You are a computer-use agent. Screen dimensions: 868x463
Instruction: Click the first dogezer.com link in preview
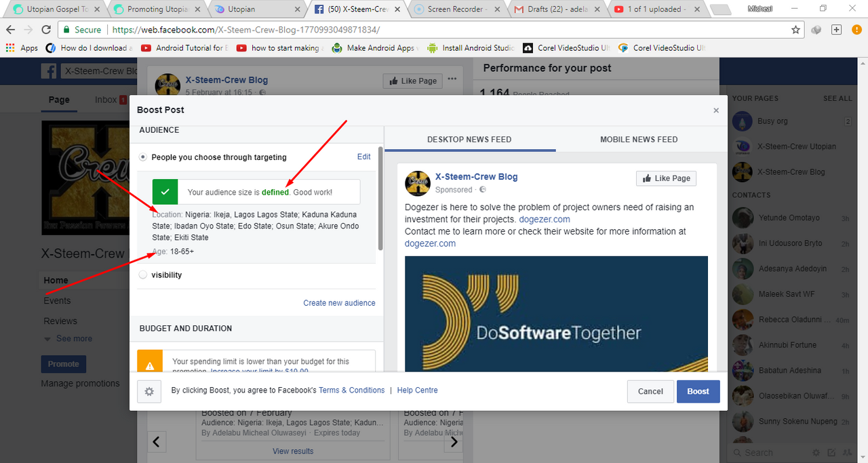click(545, 220)
